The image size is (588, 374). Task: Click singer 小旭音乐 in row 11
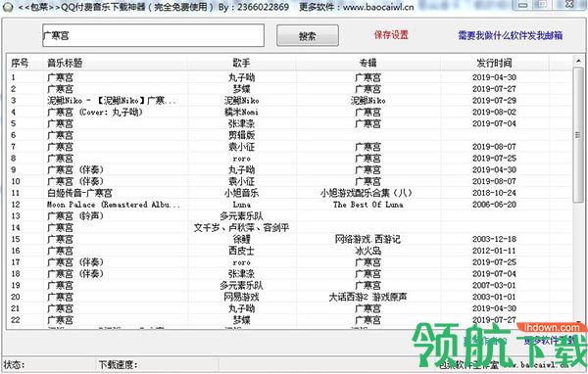point(241,193)
